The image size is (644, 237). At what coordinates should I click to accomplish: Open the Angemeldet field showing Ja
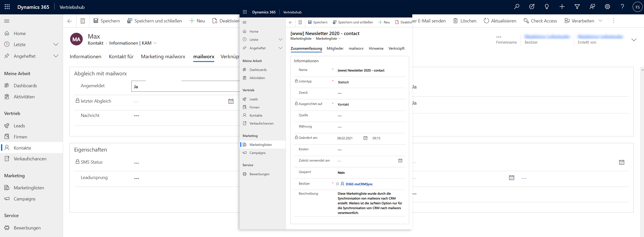[x=185, y=86]
